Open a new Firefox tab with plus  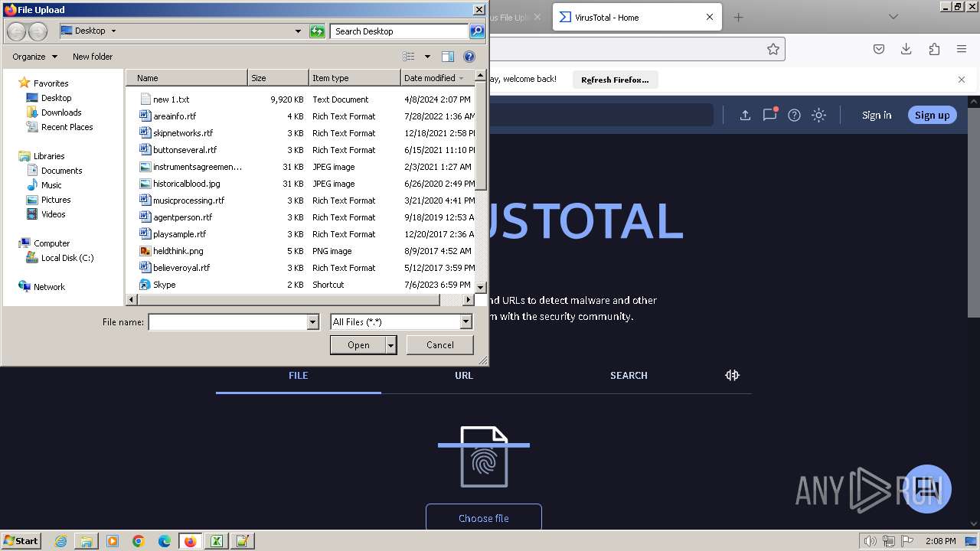[x=738, y=17]
